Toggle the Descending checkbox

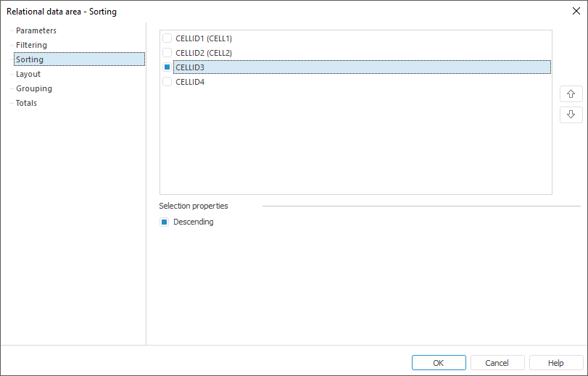(165, 222)
